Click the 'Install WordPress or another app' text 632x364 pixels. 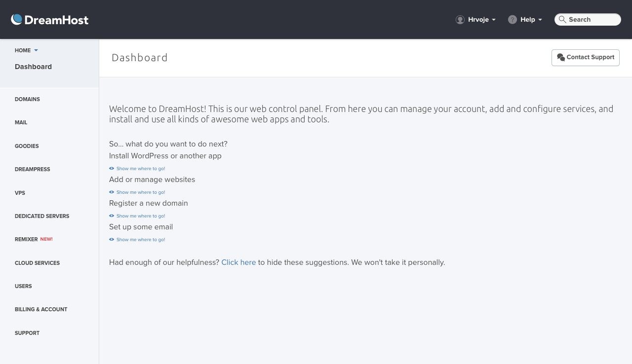tap(165, 156)
